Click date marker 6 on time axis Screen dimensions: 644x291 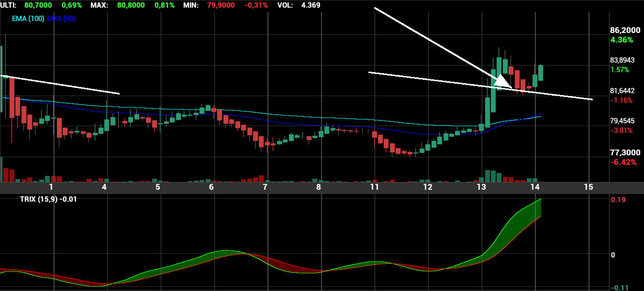[x=211, y=187]
